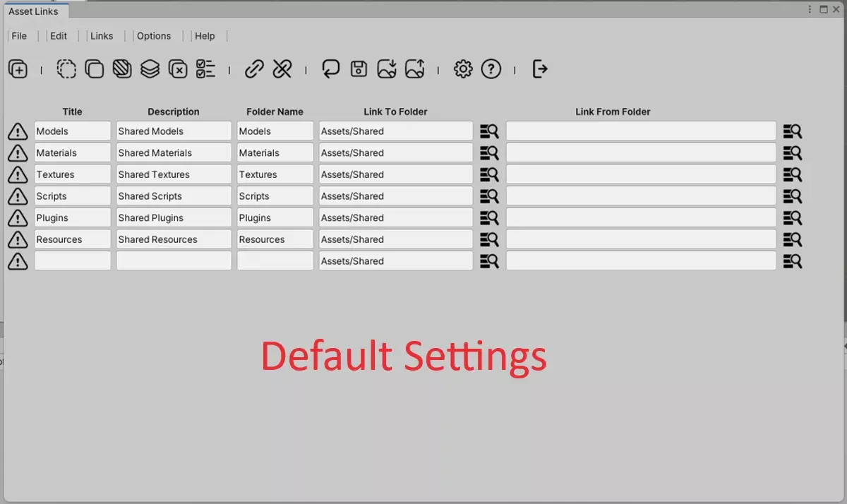Open the Links menu
Screen dimensions: 847x504
tap(102, 36)
